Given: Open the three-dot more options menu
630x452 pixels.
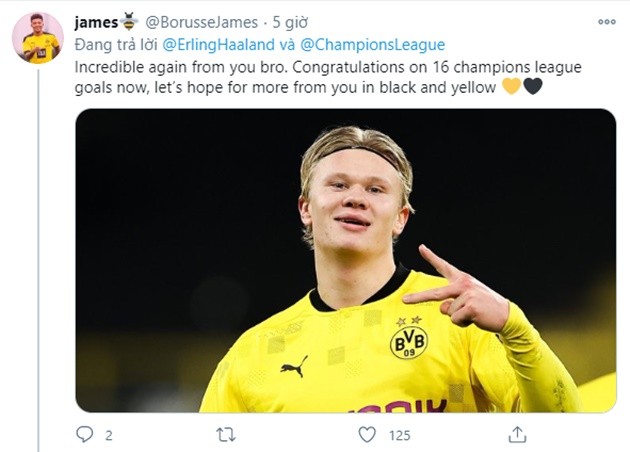Looking at the screenshot, I should [606, 21].
